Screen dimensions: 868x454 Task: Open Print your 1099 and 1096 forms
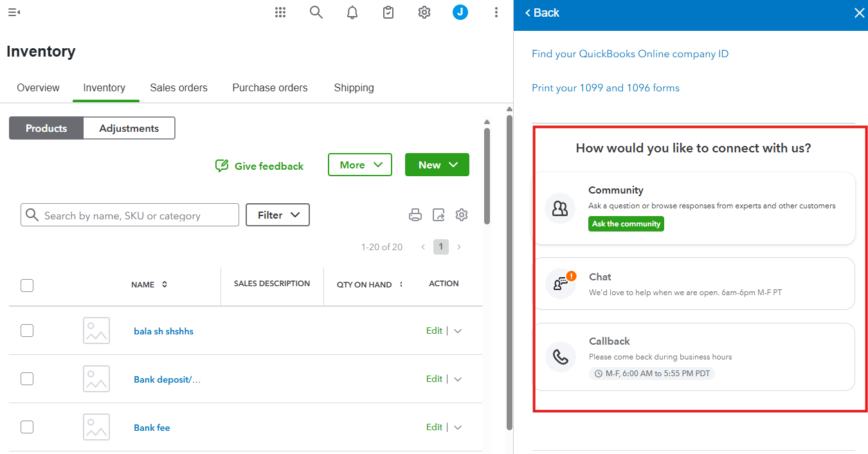pyautogui.click(x=606, y=87)
